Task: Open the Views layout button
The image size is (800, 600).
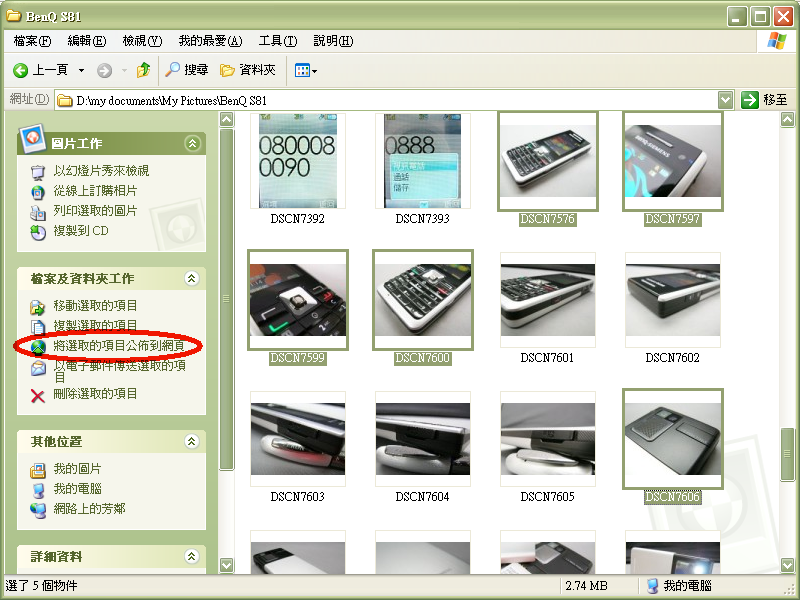Action: click(x=302, y=70)
